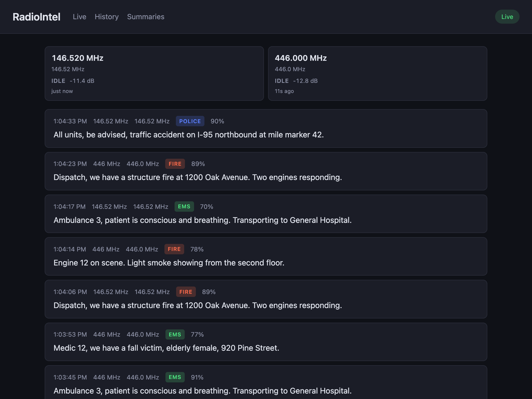Click the IDLE status on the 446.000 MHz card
Screen dimensions: 532x399
[x=282, y=81]
